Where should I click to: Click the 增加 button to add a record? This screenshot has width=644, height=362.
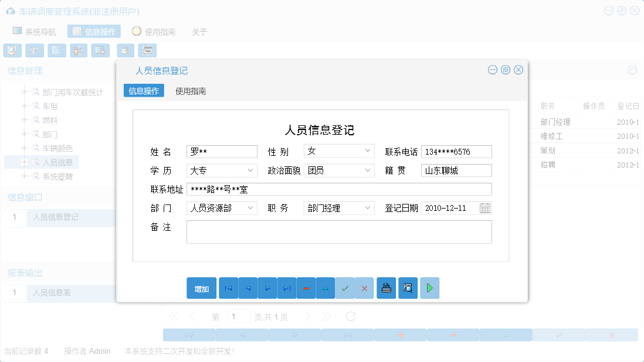(201, 288)
